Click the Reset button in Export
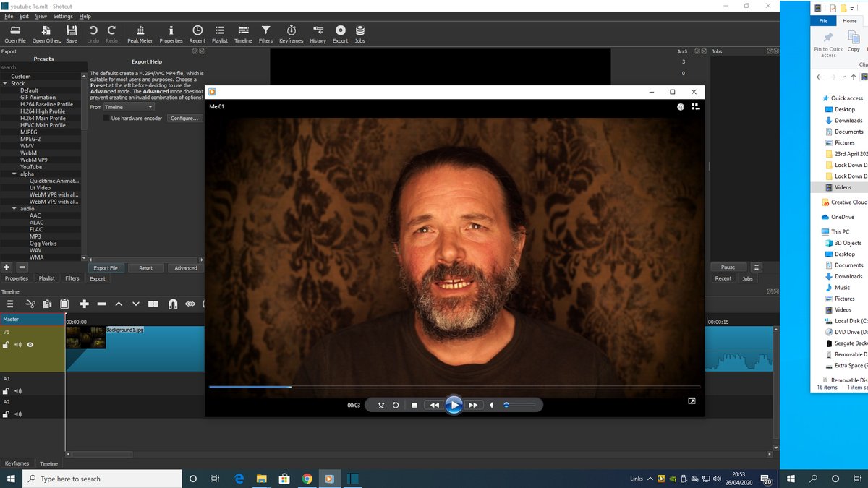This screenshot has height=488, width=868. pos(146,267)
